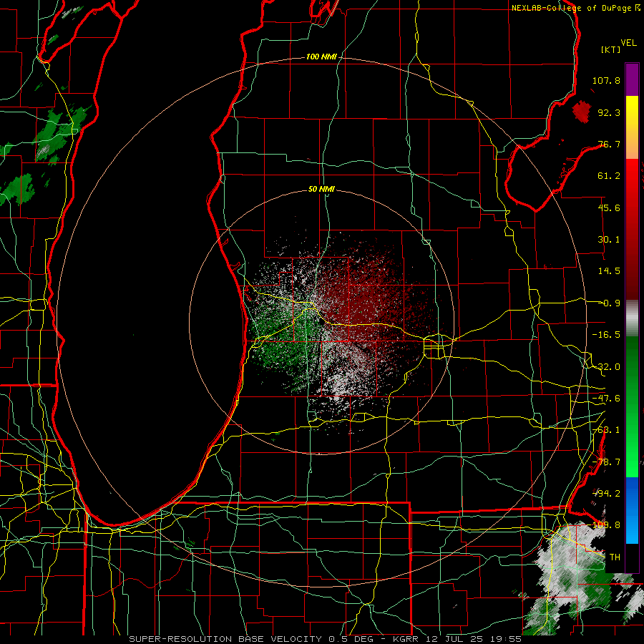Select the -0.9 scale value

pos(609,303)
